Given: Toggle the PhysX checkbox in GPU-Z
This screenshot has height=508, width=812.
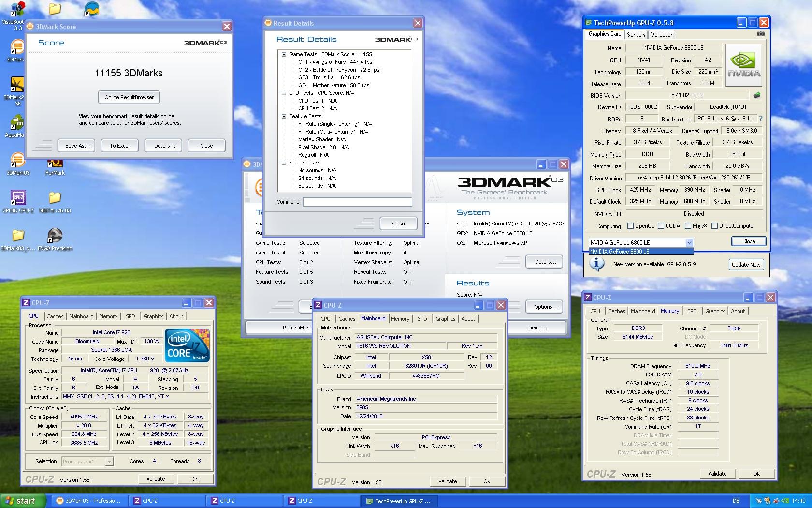Looking at the screenshot, I should [x=687, y=226].
